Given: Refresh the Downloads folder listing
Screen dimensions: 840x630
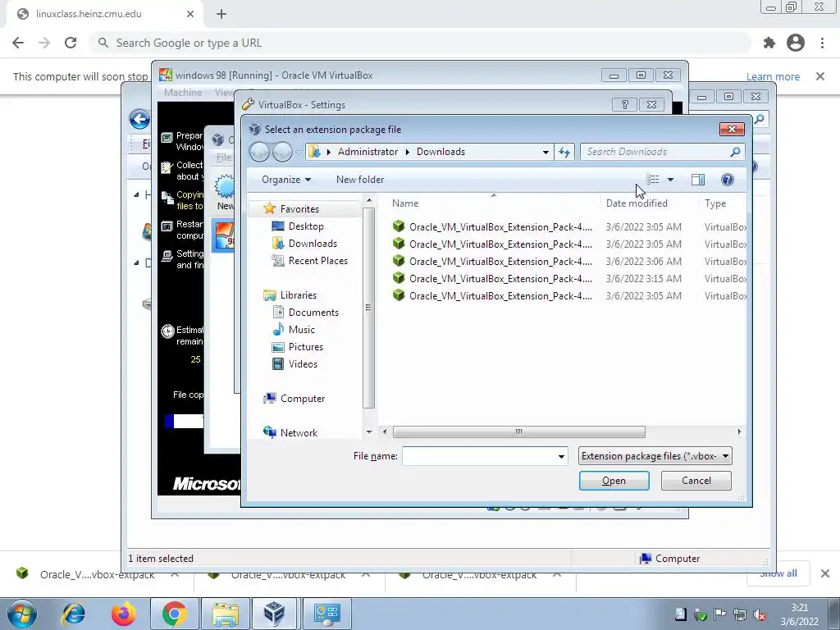Looking at the screenshot, I should click(564, 152).
